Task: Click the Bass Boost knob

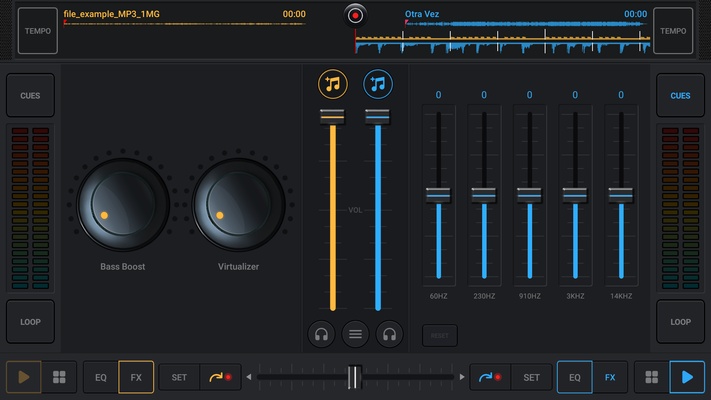Action: (123, 205)
